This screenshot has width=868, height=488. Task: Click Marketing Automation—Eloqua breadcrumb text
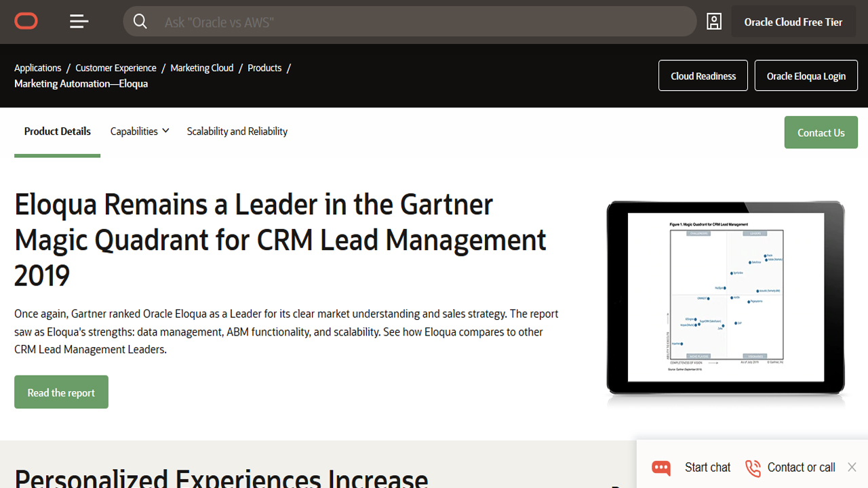click(x=81, y=84)
